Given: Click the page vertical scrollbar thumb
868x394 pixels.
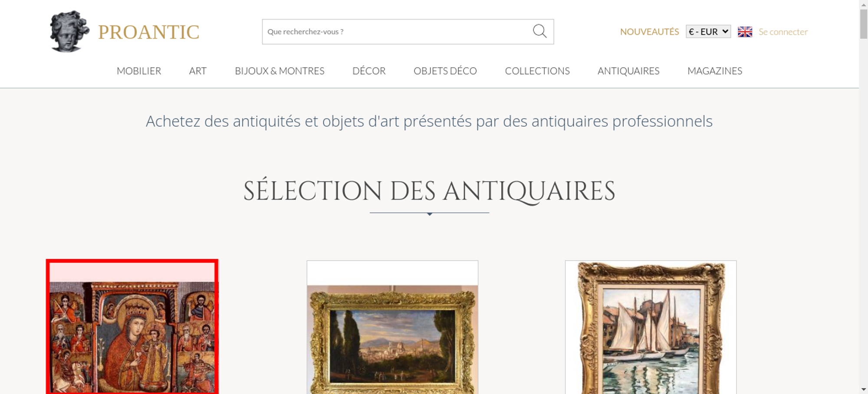Looking at the screenshot, I should pos(863,24).
